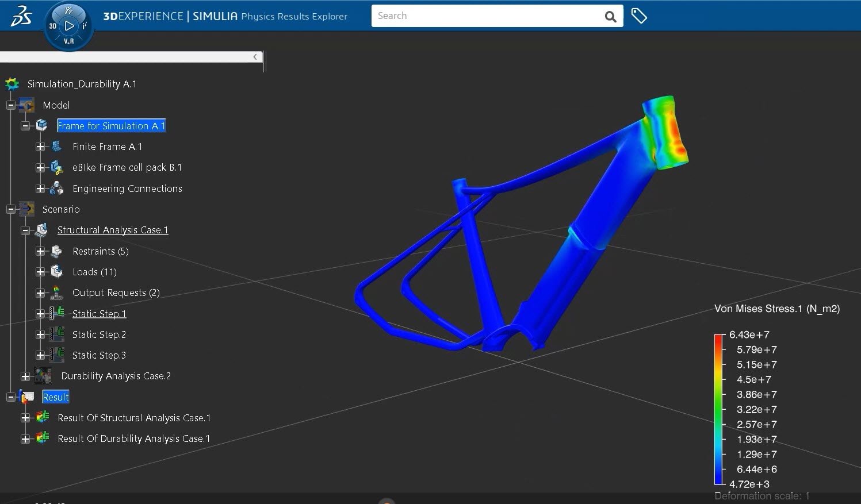Select Frame for Simulation A.1 in the tree
Screen dimensions: 861x504
(111, 125)
